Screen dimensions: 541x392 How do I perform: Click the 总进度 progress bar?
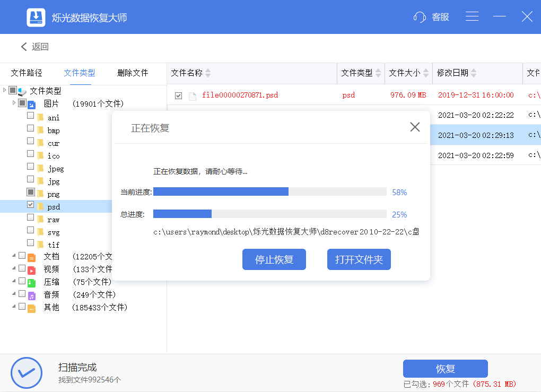click(270, 214)
